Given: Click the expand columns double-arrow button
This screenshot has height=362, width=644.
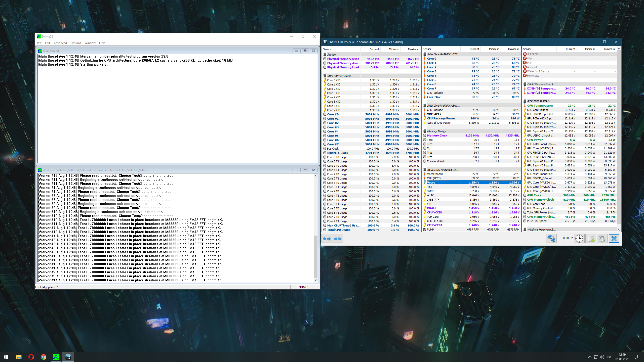Looking at the screenshot, I should [327, 238].
